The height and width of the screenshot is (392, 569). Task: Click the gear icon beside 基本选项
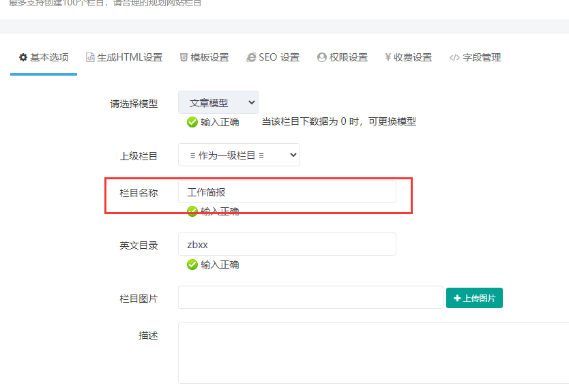(23, 58)
